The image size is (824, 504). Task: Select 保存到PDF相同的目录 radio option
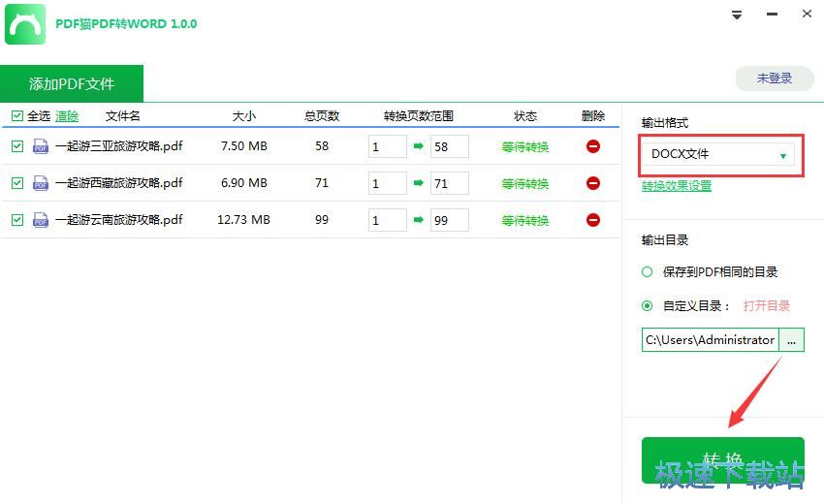coord(648,272)
